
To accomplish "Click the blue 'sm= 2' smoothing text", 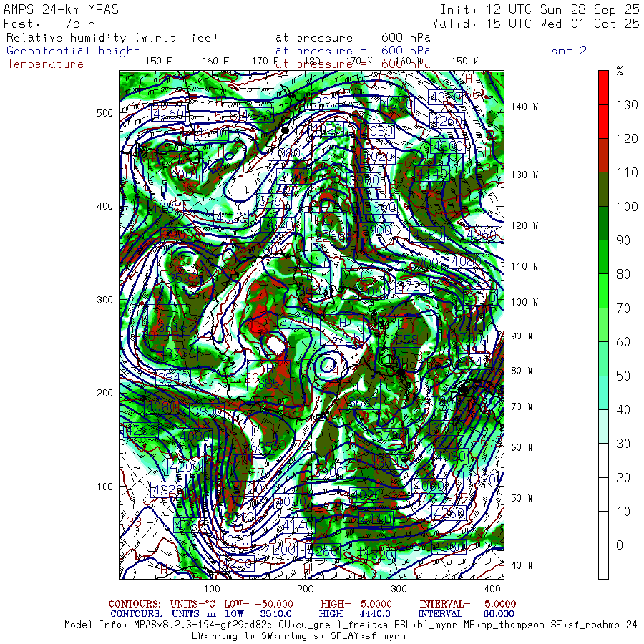I will point(570,51).
